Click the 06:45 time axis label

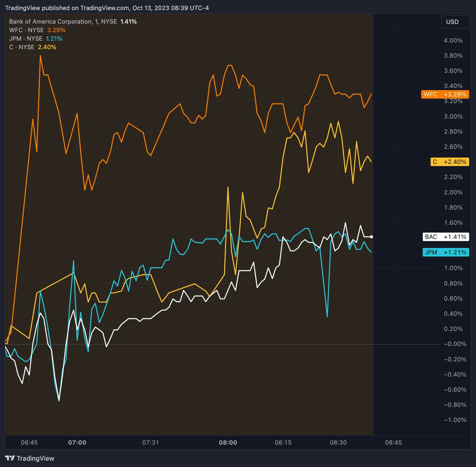(29, 442)
